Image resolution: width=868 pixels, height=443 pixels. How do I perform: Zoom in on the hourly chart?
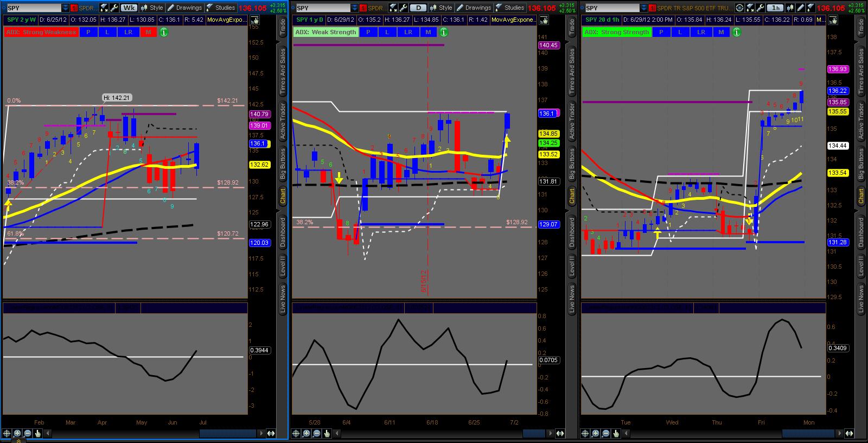coord(596,433)
